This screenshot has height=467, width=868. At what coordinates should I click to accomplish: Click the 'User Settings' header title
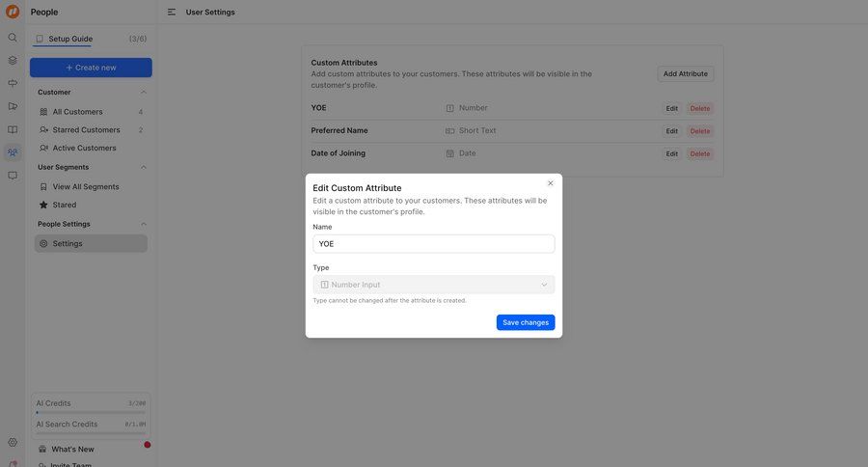210,13
